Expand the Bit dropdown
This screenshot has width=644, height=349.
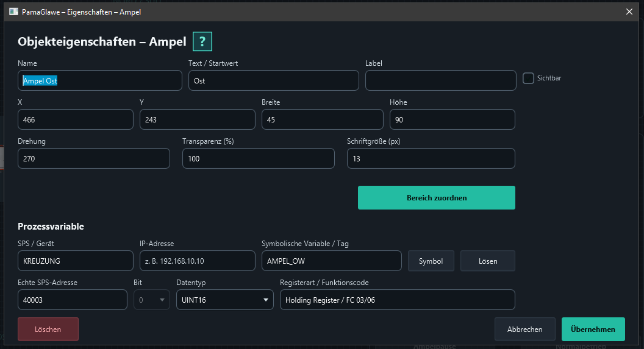152,300
